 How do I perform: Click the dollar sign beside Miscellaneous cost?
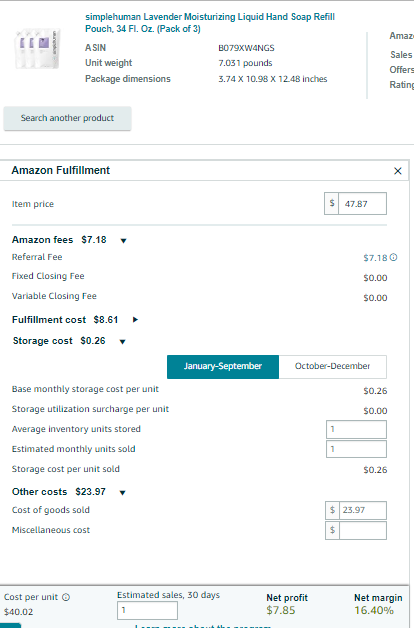(x=332, y=530)
